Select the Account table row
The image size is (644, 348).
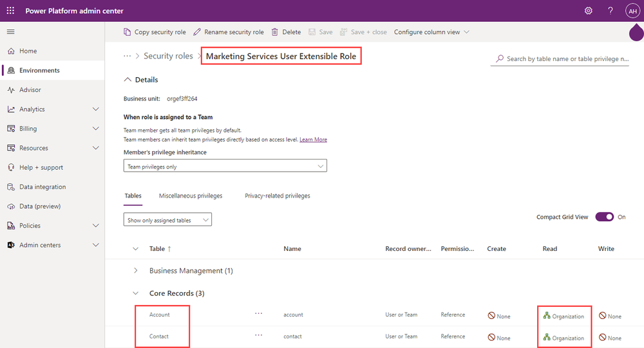pos(159,315)
